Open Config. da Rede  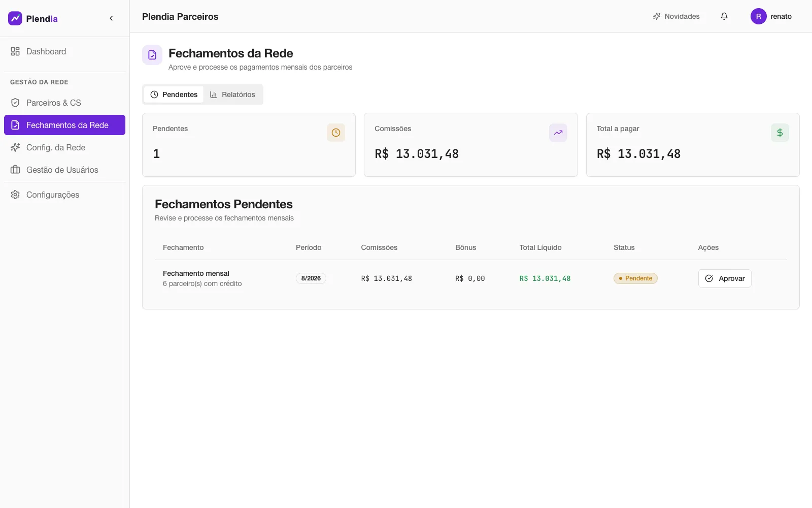point(64,147)
